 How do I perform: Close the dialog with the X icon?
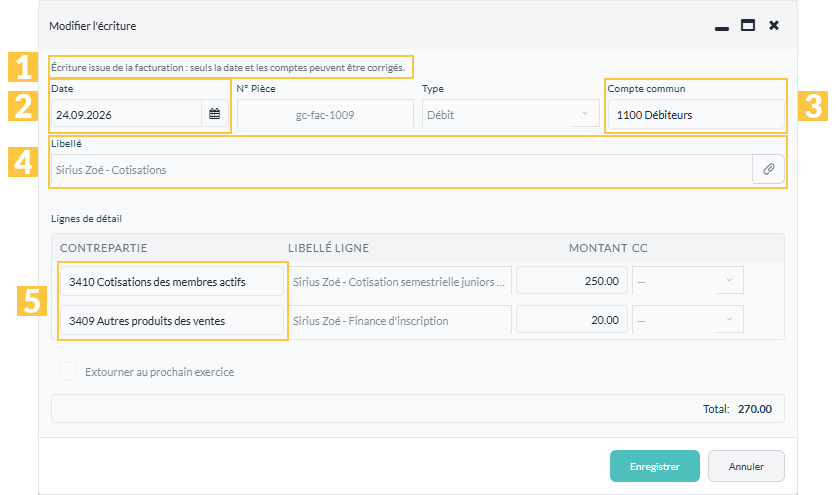[774, 25]
